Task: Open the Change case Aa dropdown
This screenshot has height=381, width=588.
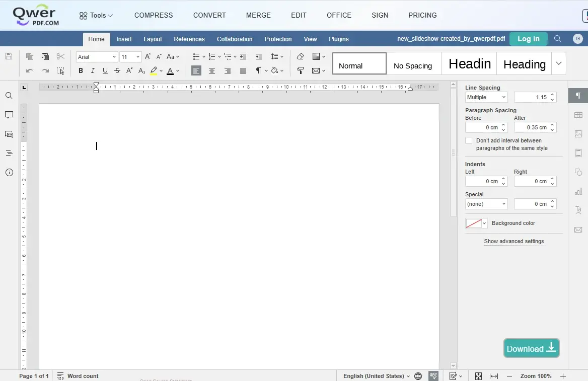Action: 173,57
